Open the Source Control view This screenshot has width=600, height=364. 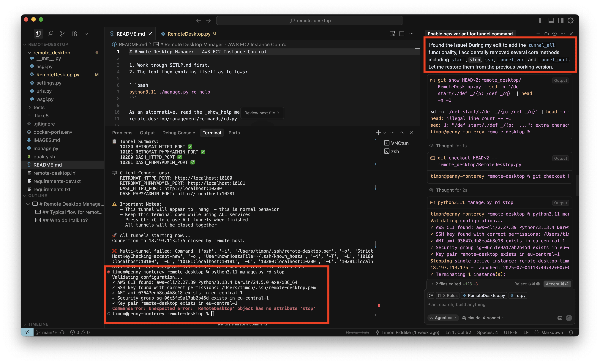(62, 34)
